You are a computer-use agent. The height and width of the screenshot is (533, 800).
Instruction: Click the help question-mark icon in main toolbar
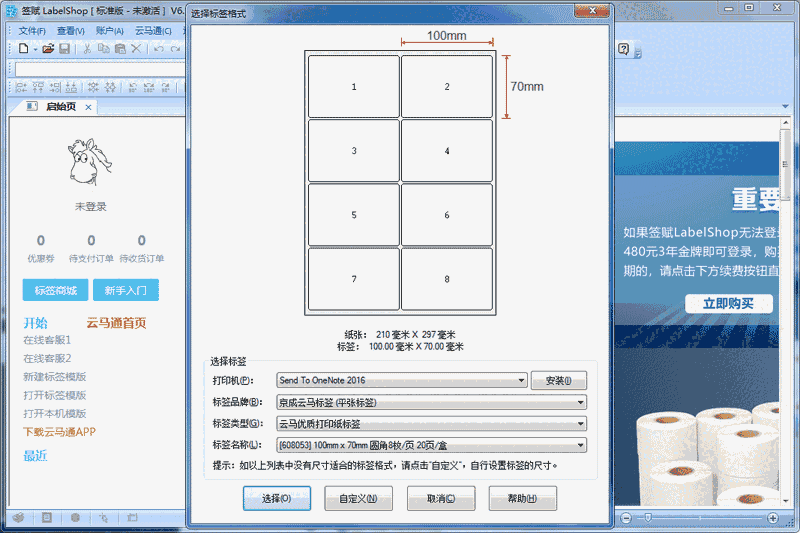[x=623, y=49]
